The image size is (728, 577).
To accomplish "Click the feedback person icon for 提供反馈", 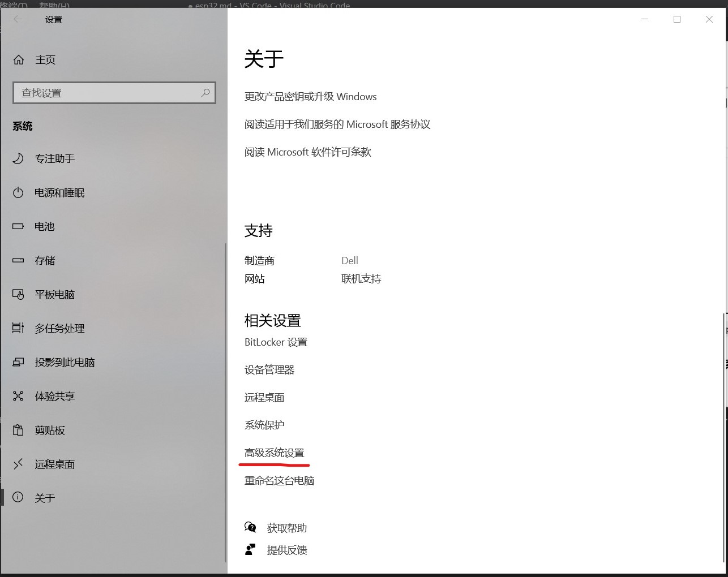I will click(x=250, y=549).
